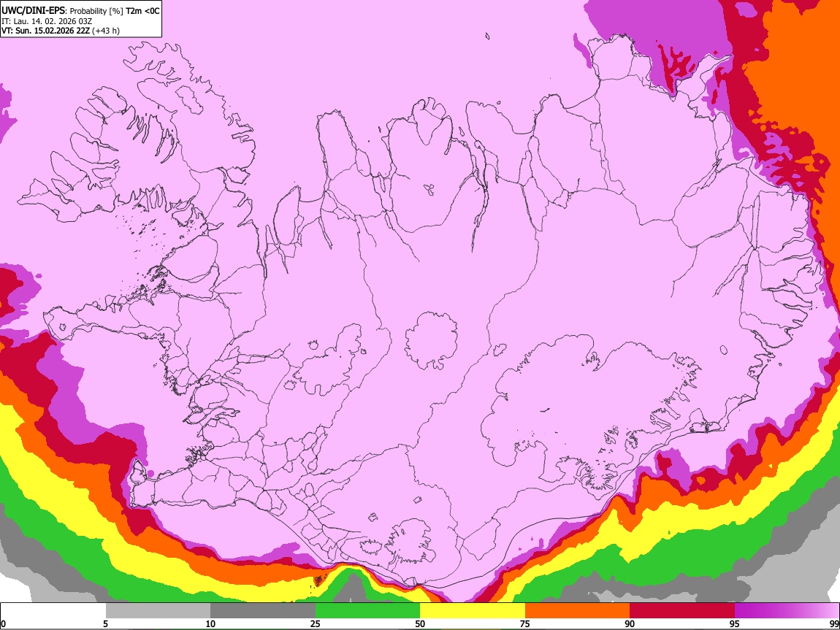The height and width of the screenshot is (630, 840).
Task: Click the yellow 50-75% legend swatch
Action: click(473, 611)
